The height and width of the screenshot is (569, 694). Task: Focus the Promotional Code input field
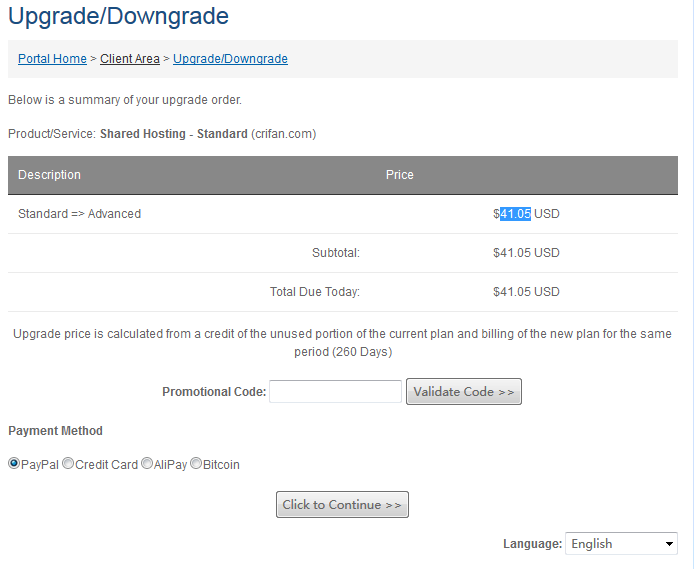coord(335,392)
